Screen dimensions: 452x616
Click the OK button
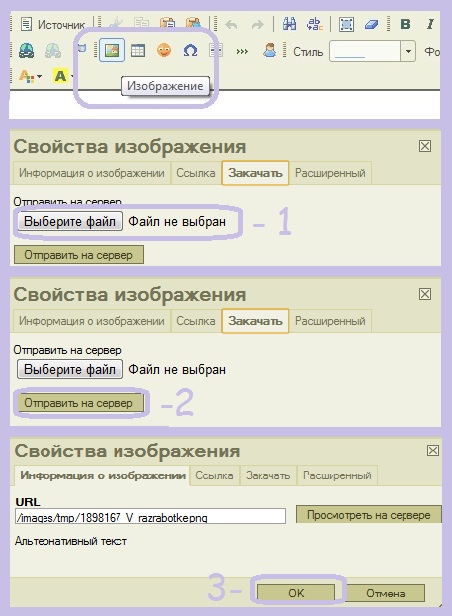tap(296, 593)
